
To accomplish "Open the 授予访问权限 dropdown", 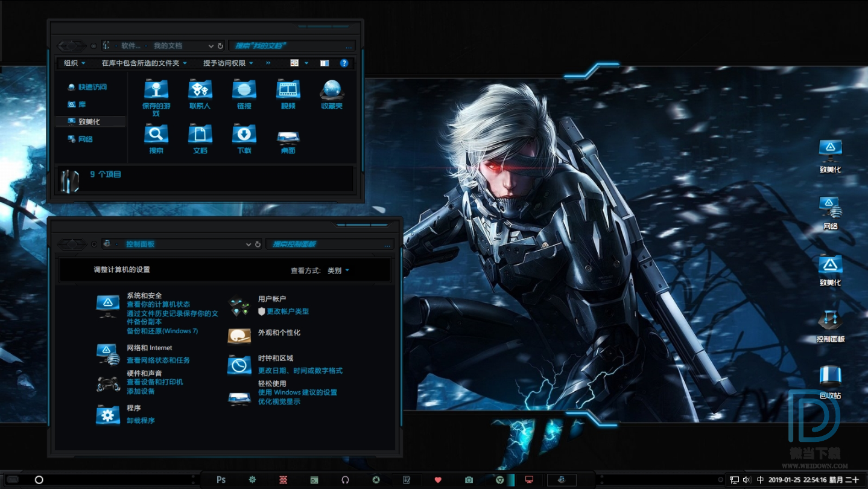I will [x=228, y=63].
